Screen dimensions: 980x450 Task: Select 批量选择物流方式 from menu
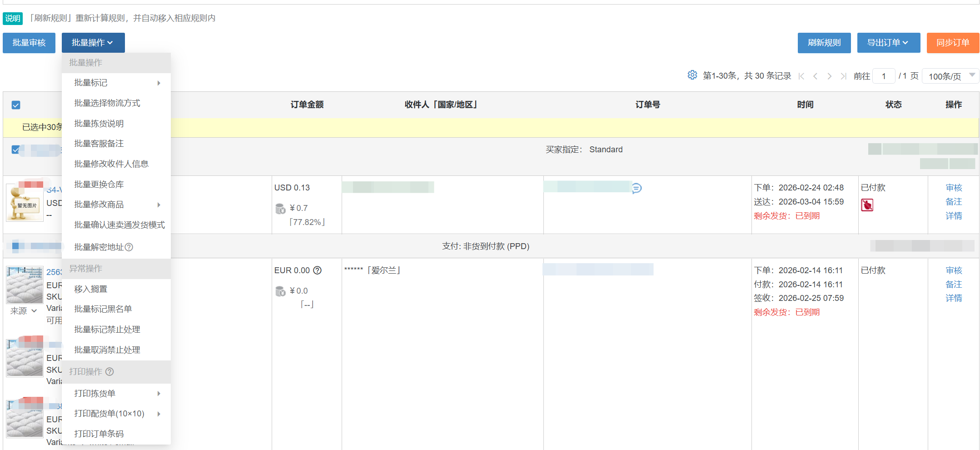(x=107, y=103)
